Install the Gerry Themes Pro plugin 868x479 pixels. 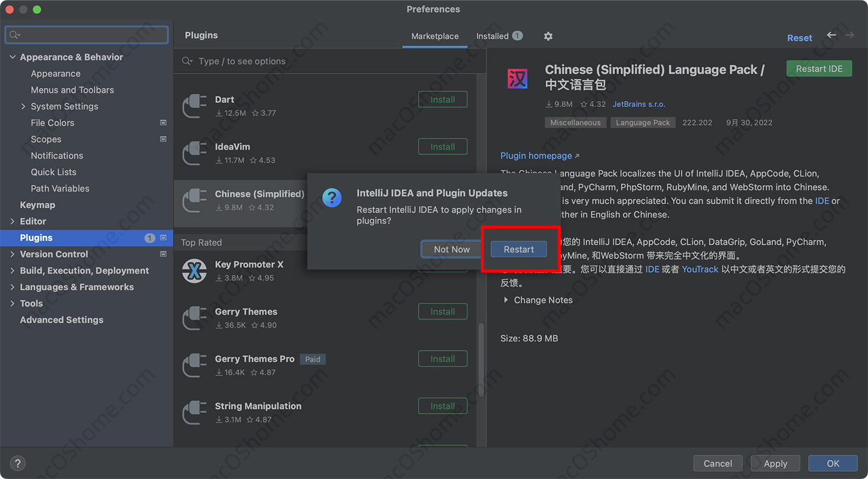pyautogui.click(x=443, y=359)
